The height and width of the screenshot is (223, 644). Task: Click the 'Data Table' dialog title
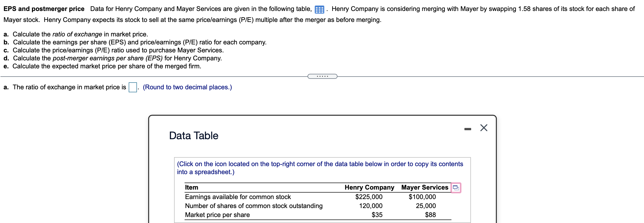coord(194,135)
